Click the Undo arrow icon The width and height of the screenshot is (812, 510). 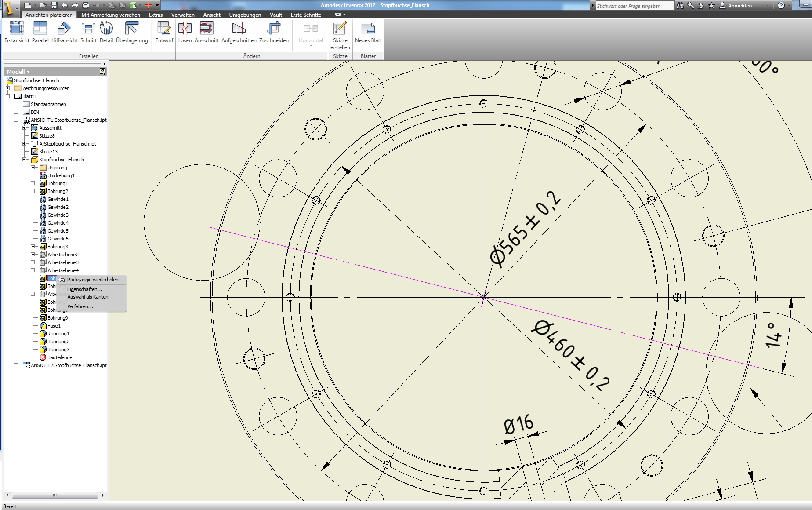tap(64, 5)
